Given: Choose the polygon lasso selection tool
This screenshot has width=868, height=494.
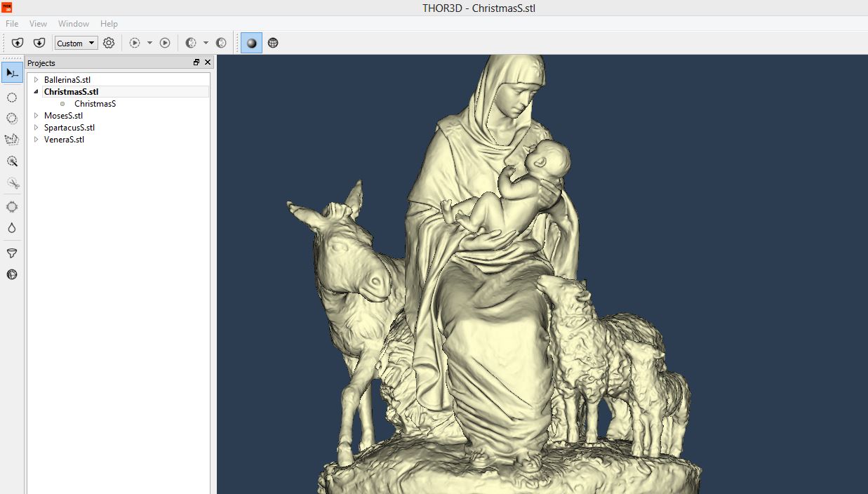Looking at the screenshot, I should pyautogui.click(x=12, y=140).
